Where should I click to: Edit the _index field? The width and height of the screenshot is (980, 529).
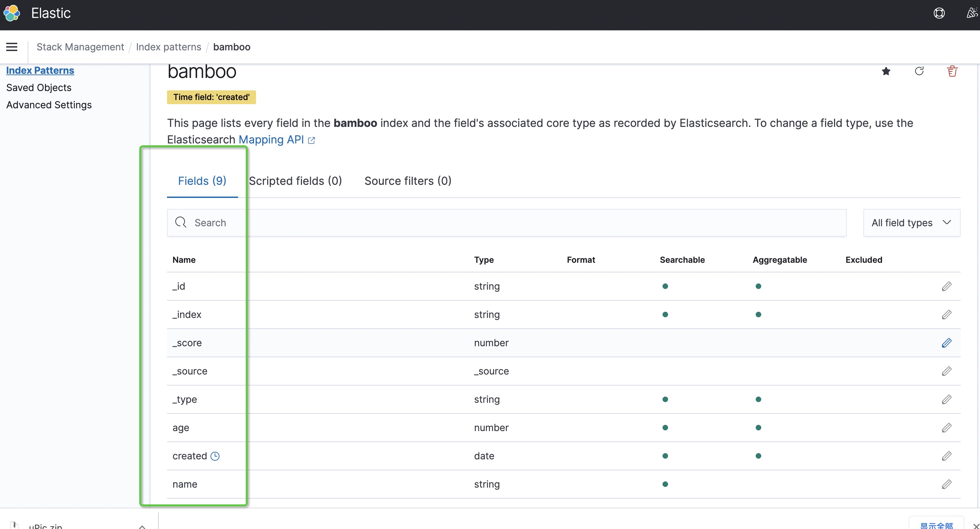point(947,315)
